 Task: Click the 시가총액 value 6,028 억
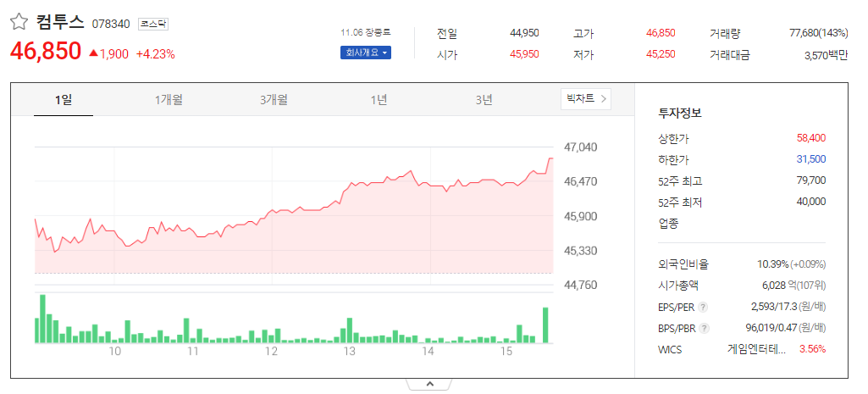[x=781, y=286]
